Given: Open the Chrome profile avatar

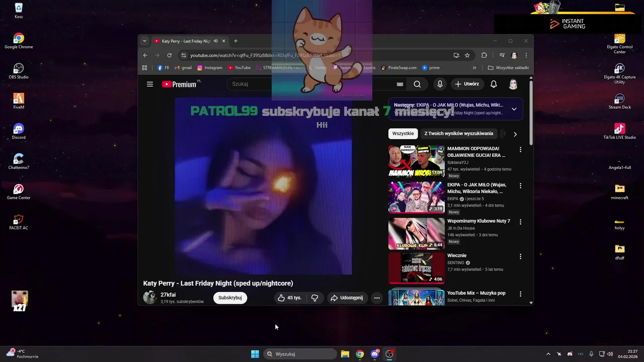Looking at the screenshot, I should [514, 55].
